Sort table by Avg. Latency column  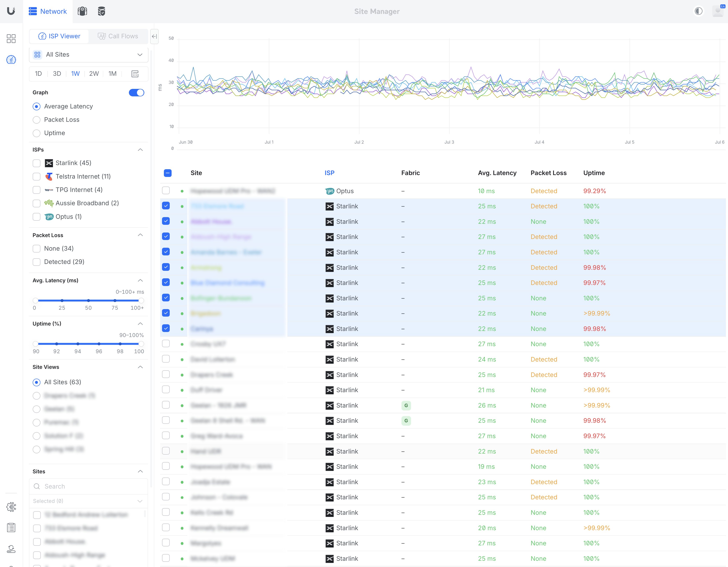(x=497, y=173)
